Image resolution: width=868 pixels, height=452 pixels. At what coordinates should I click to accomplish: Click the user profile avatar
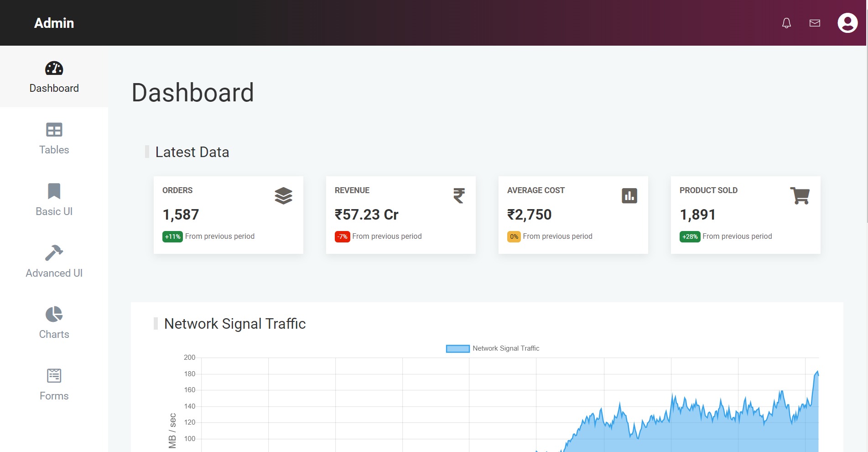[x=847, y=23]
